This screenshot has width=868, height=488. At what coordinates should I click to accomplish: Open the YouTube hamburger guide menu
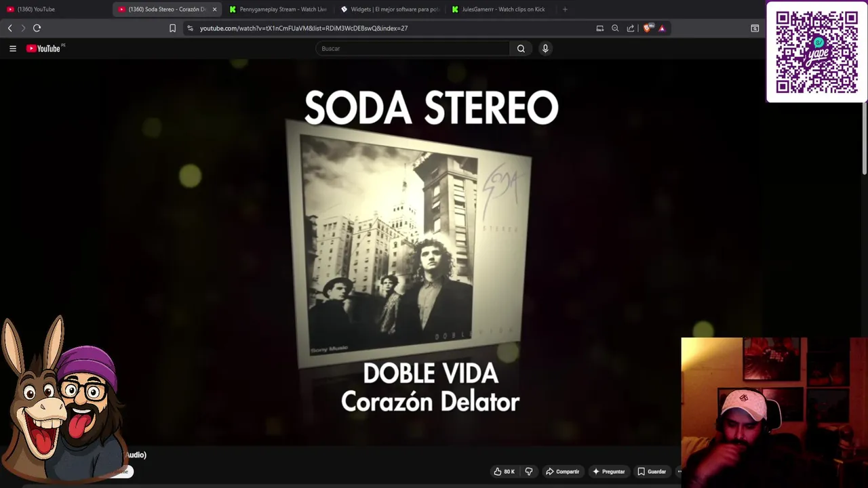point(13,48)
